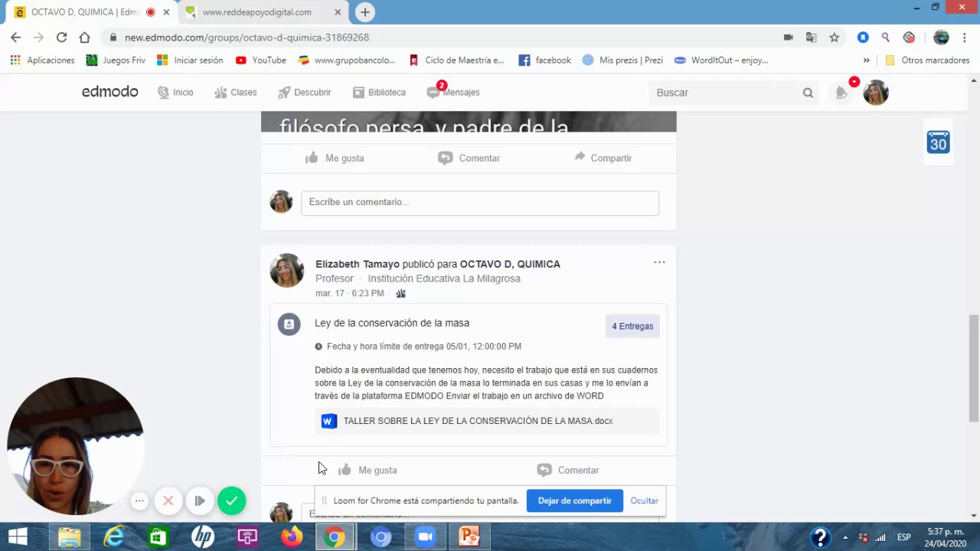
Task: Finish the Loom recording with green check
Action: tap(231, 500)
